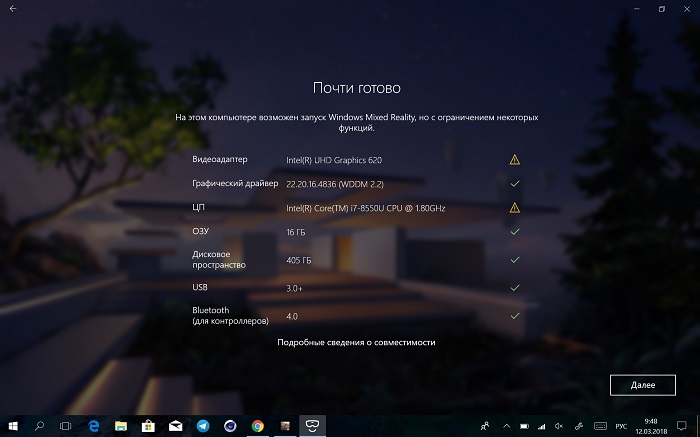The image size is (700, 437).
Task: Click the 4.0 Bluetooth value
Action: tap(292, 316)
